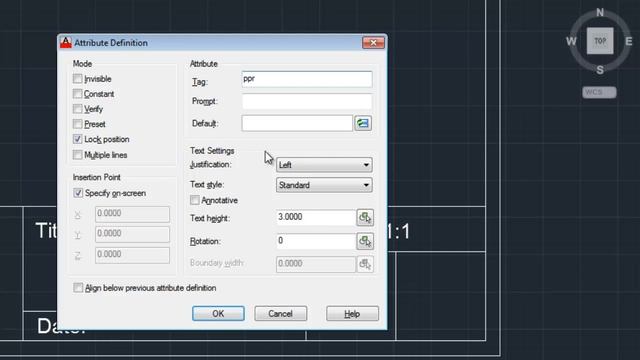The height and width of the screenshot is (360, 640).
Task: Enable the Constant mode checkbox
Action: point(78,94)
